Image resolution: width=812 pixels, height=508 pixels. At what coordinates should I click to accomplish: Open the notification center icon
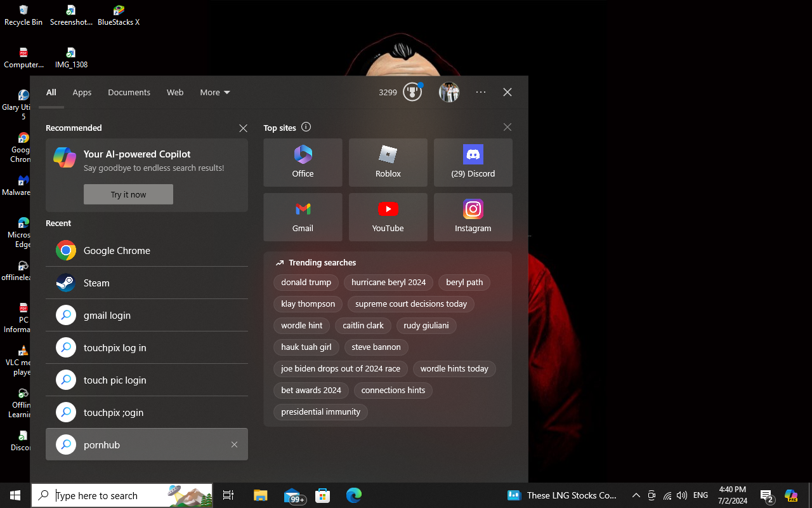pos(767,495)
